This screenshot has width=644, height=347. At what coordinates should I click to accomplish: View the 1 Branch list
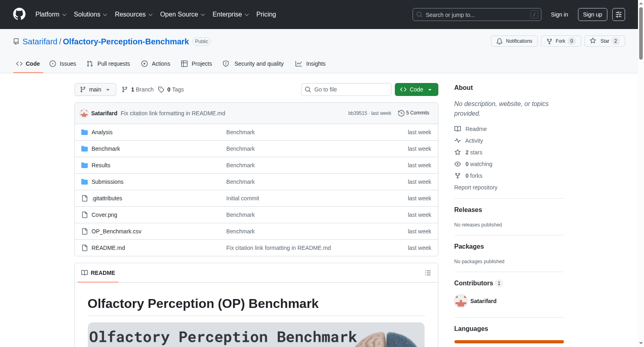tap(138, 89)
